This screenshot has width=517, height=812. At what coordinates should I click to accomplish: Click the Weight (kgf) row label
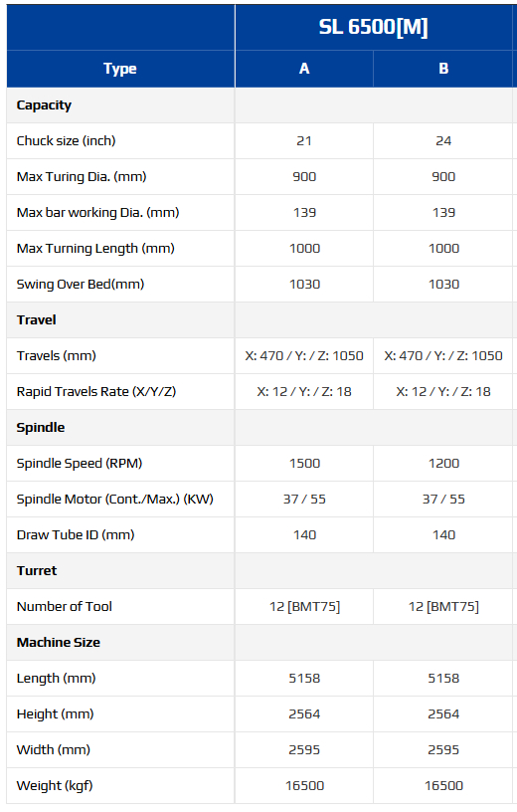tap(55, 785)
